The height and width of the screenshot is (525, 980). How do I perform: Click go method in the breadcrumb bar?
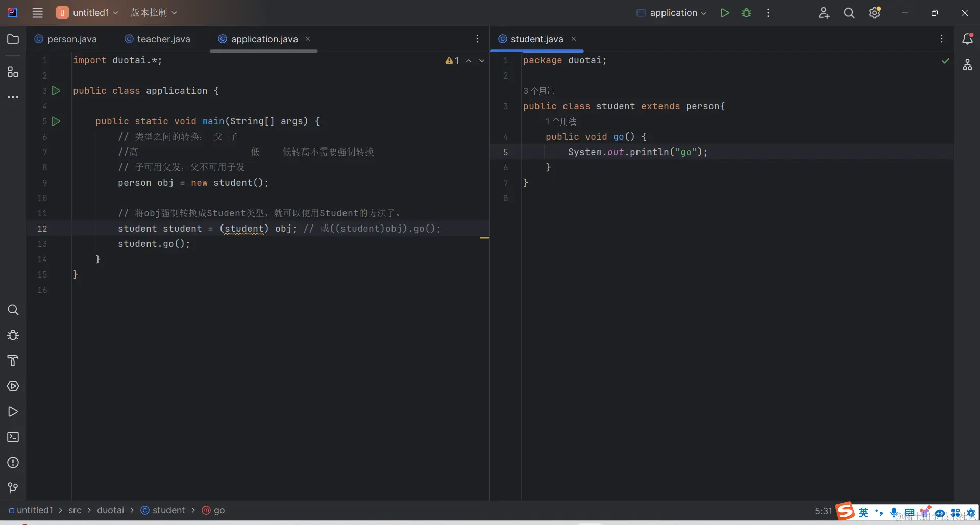(x=213, y=510)
